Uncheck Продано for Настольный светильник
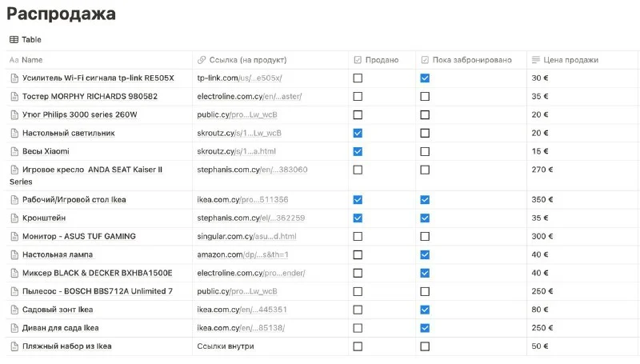Image resolution: width=640 pixels, height=364 pixels. tap(358, 133)
